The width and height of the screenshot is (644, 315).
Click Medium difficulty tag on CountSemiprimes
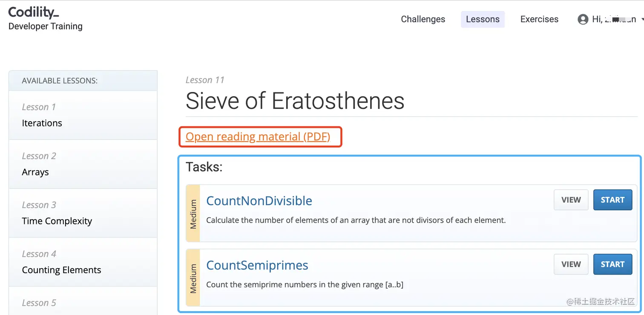click(193, 278)
